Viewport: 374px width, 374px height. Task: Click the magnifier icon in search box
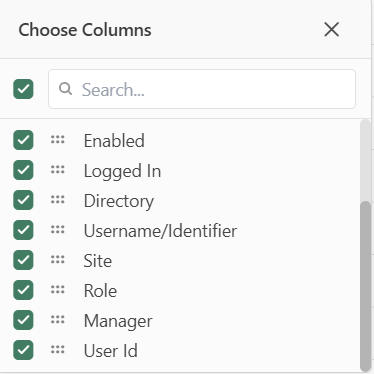point(65,89)
